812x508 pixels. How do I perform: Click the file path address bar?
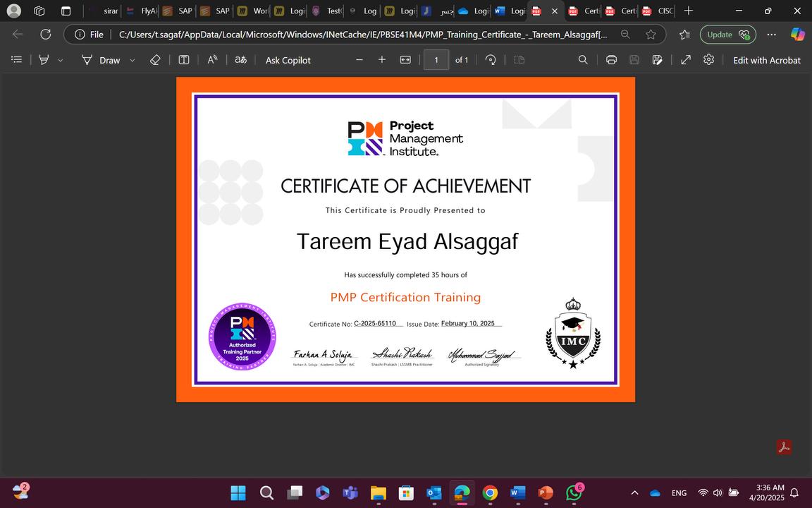[362, 34]
